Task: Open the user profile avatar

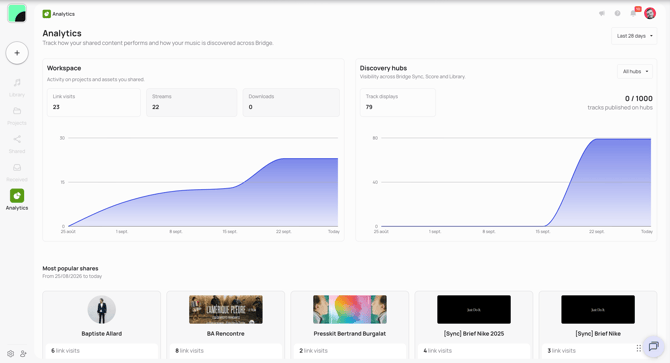Action: pos(650,13)
